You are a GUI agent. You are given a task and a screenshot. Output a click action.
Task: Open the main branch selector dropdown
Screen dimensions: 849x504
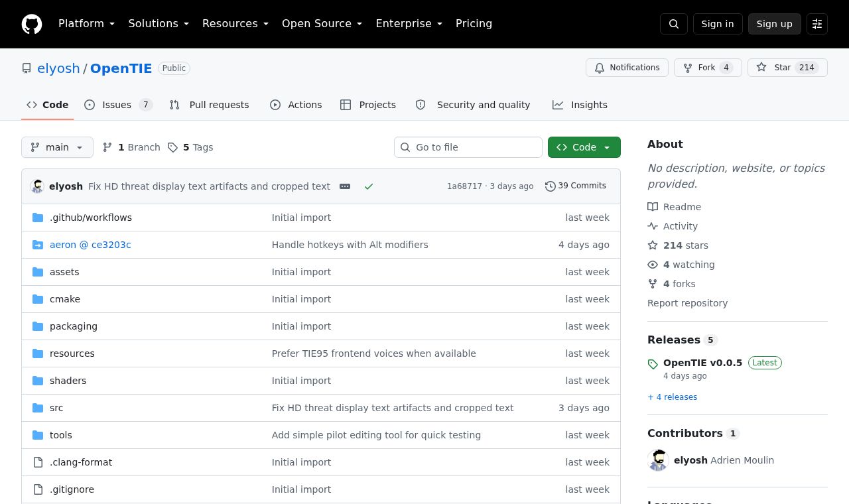coord(57,147)
